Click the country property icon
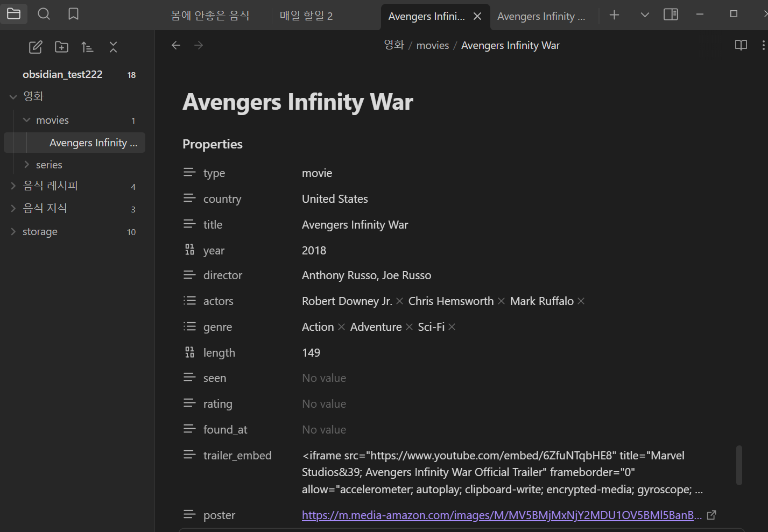The width and height of the screenshot is (768, 532). click(189, 198)
